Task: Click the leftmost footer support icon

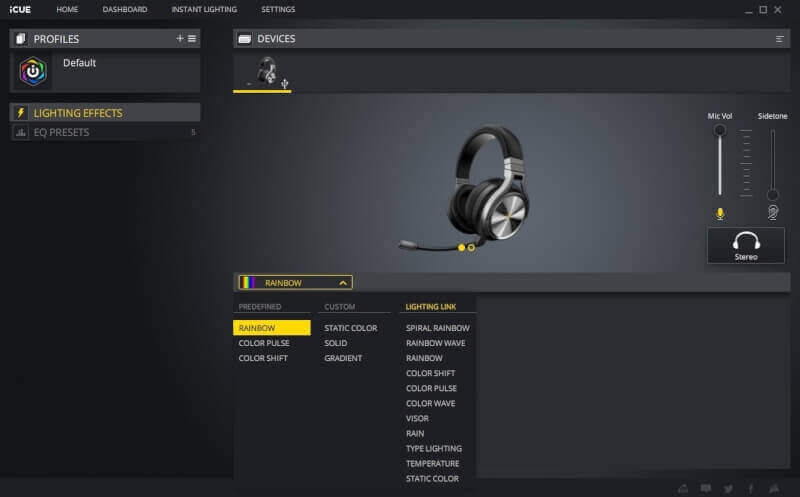Action: point(683,488)
